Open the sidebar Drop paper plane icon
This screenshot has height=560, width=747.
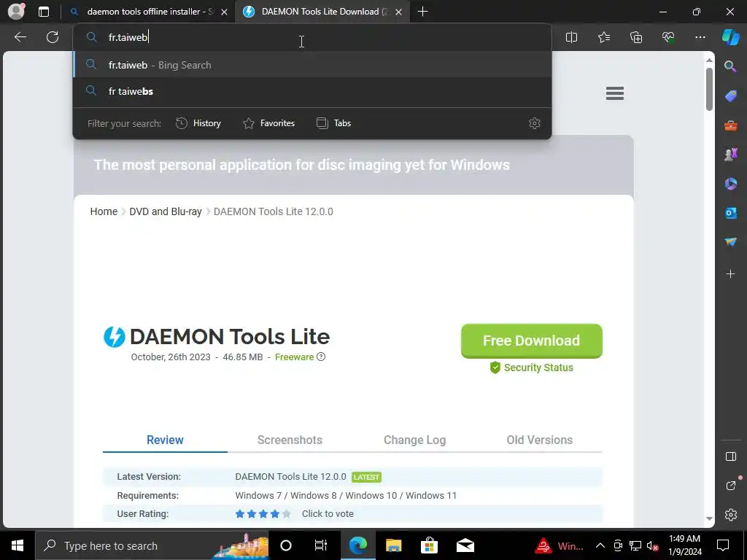(730, 242)
